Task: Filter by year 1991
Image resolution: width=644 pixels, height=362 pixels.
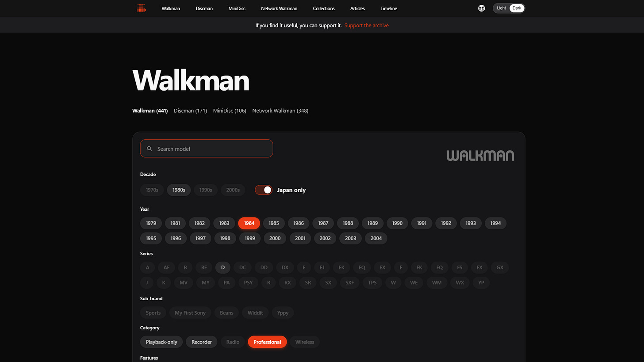Action: point(422,223)
